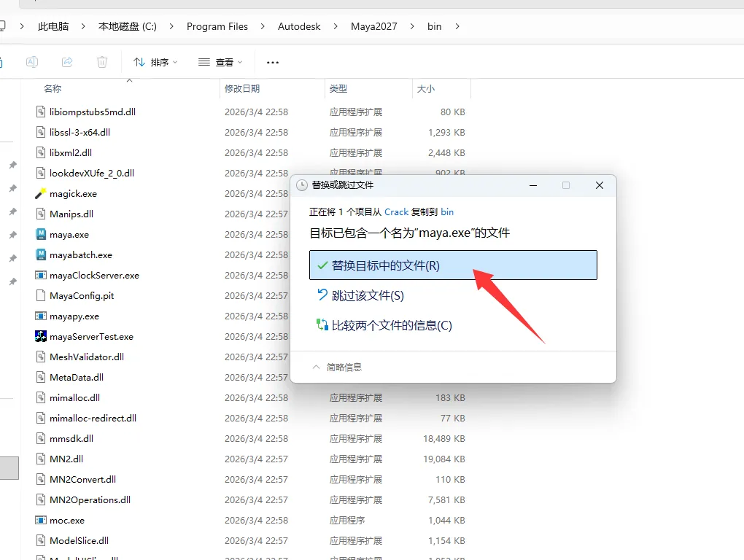This screenshot has width=744, height=560.
Task: Click the share toolbar icon
Action: click(x=67, y=62)
